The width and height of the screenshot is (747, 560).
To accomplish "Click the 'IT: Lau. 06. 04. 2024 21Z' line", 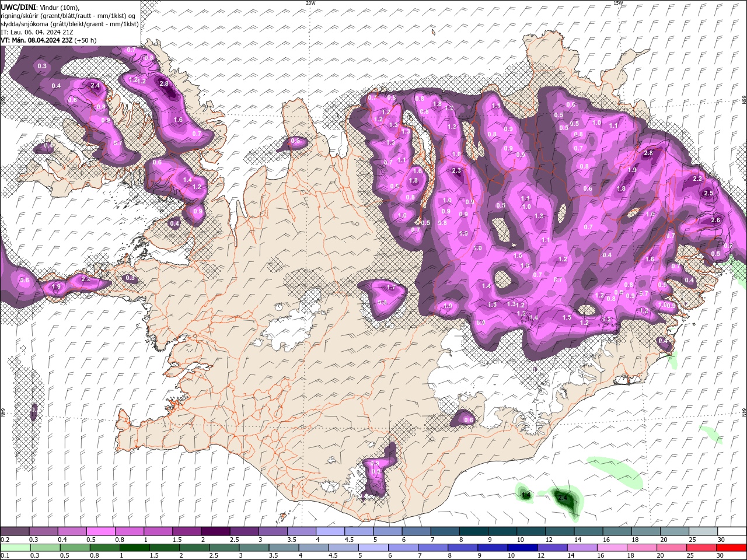I will pos(38,32).
